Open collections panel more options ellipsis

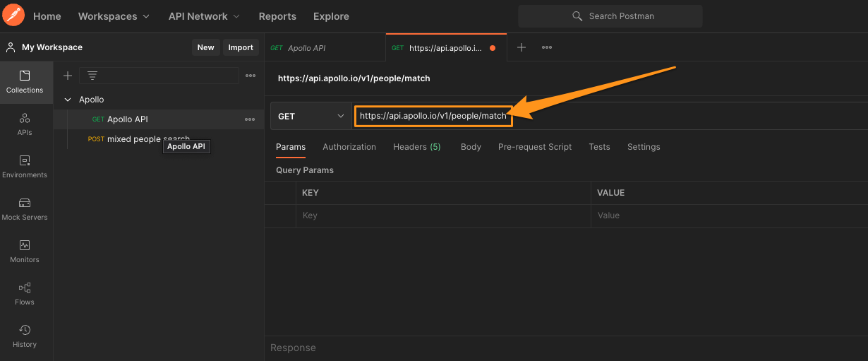(x=251, y=76)
